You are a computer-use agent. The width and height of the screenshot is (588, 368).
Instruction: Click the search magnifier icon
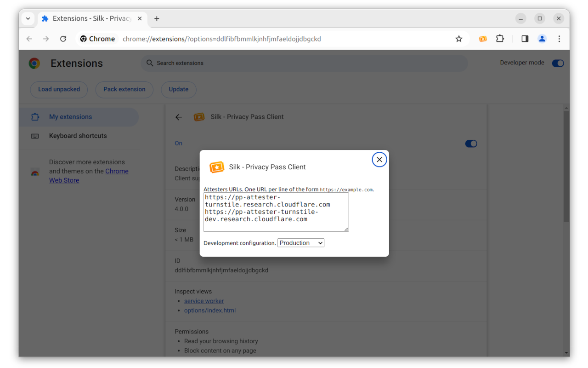pyautogui.click(x=150, y=63)
